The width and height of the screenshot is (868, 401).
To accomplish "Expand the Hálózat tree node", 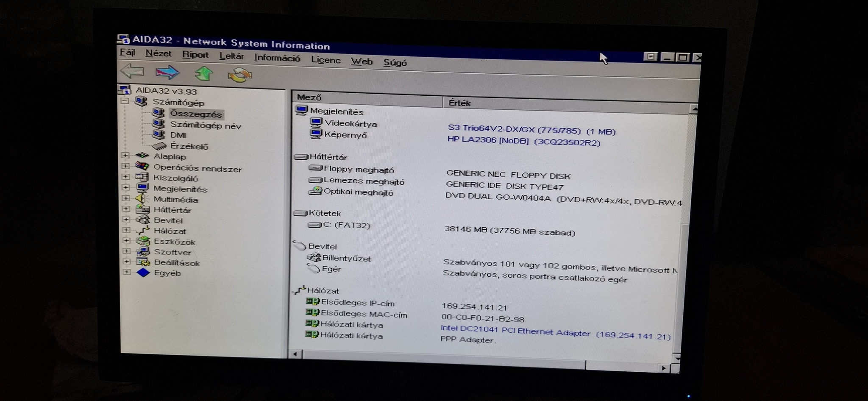I will tap(126, 230).
